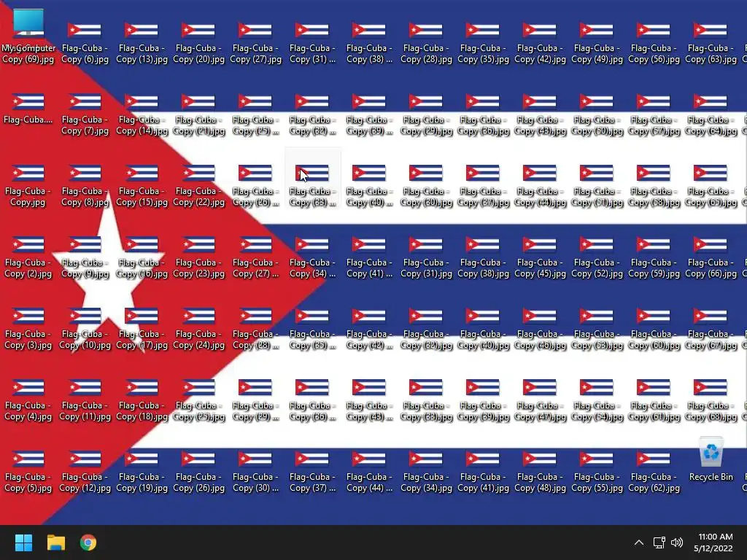Image resolution: width=747 pixels, height=560 pixels.
Task: Open the taskbar clock showing 11:00 AM
Action: coord(713,542)
